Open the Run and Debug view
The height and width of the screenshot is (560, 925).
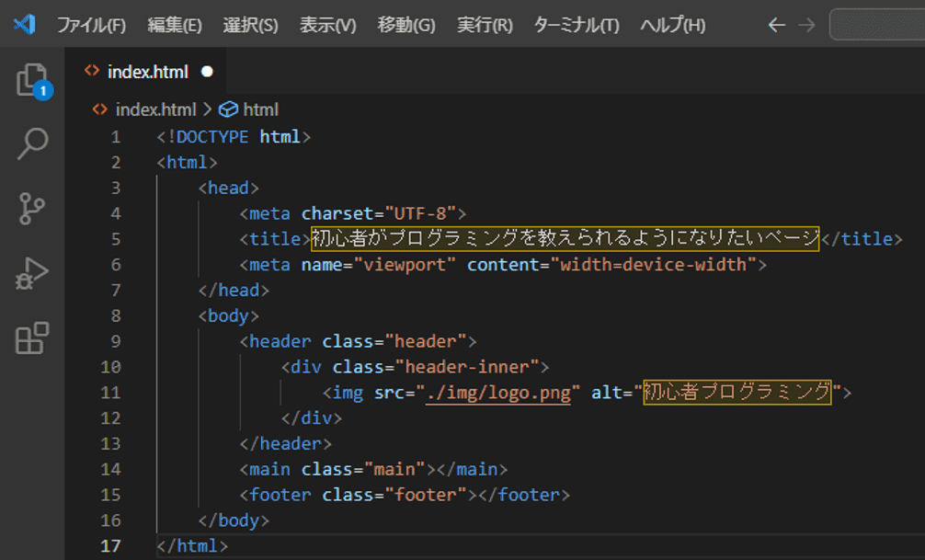click(31, 274)
